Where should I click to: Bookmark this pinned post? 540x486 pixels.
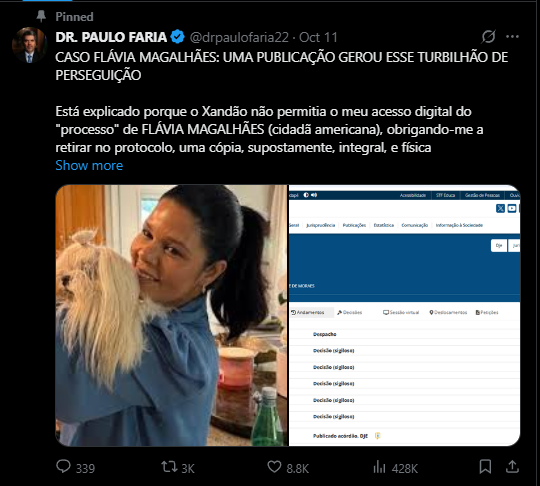(x=485, y=467)
